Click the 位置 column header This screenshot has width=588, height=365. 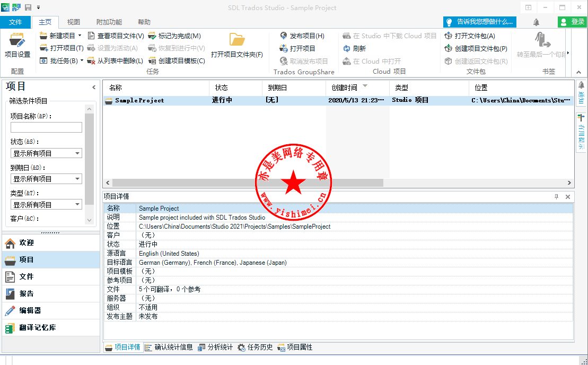[521, 88]
